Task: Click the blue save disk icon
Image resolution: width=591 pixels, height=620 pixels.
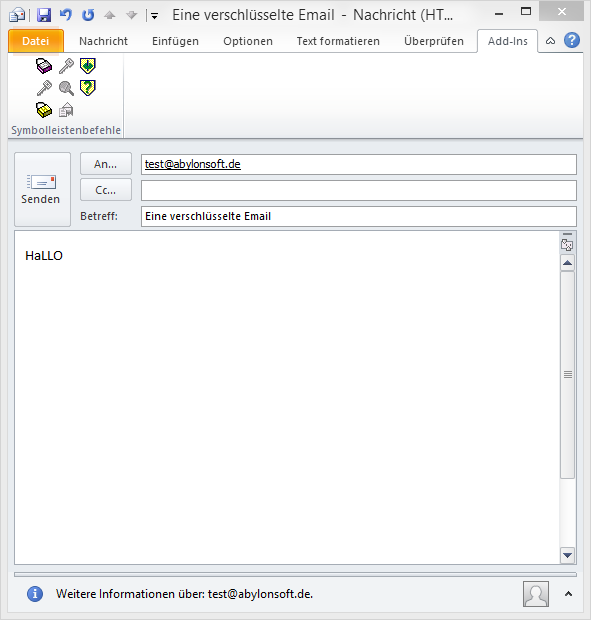Action: [44, 15]
